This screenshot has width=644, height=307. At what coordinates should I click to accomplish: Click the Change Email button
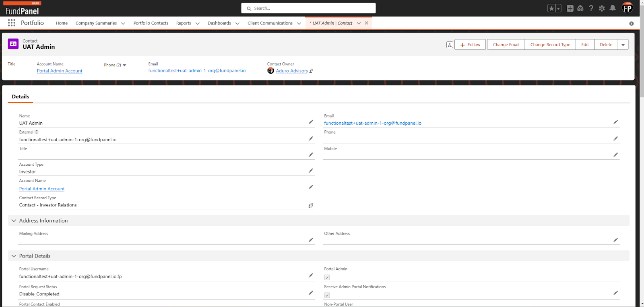click(x=506, y=45)
